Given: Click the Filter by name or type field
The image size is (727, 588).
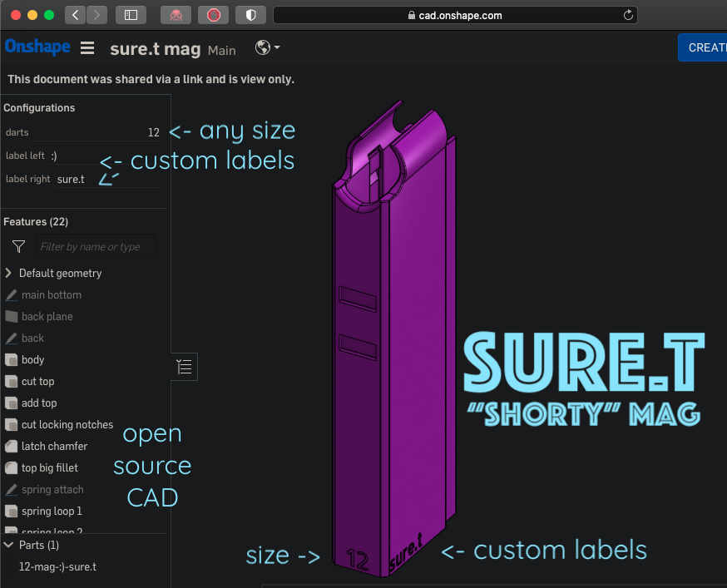Looking at the screenshot, I should click(x=96, y=247).
